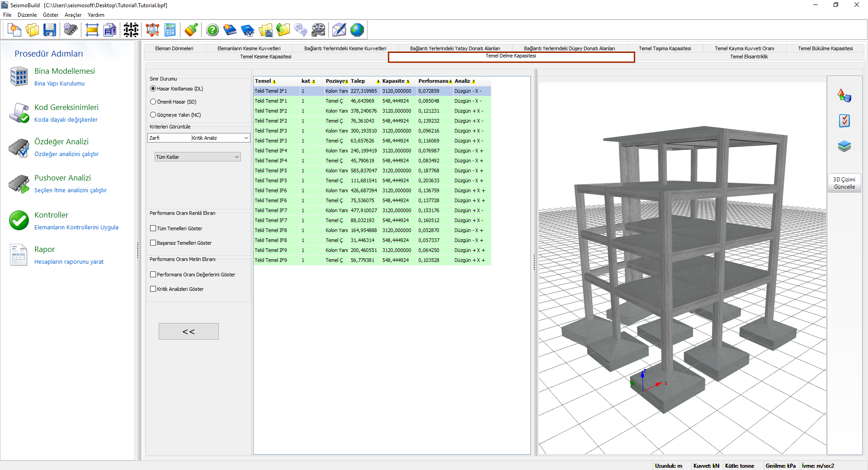
Task: Click the paintbrush icon in toolbar
Action: click(x=191, y=30)
